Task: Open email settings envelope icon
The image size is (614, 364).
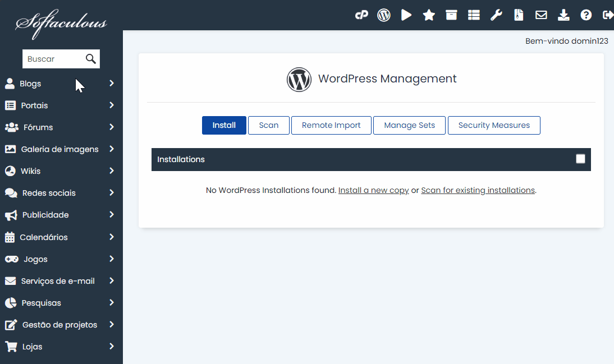Action: pyautogui.click(x=541, y=15)
